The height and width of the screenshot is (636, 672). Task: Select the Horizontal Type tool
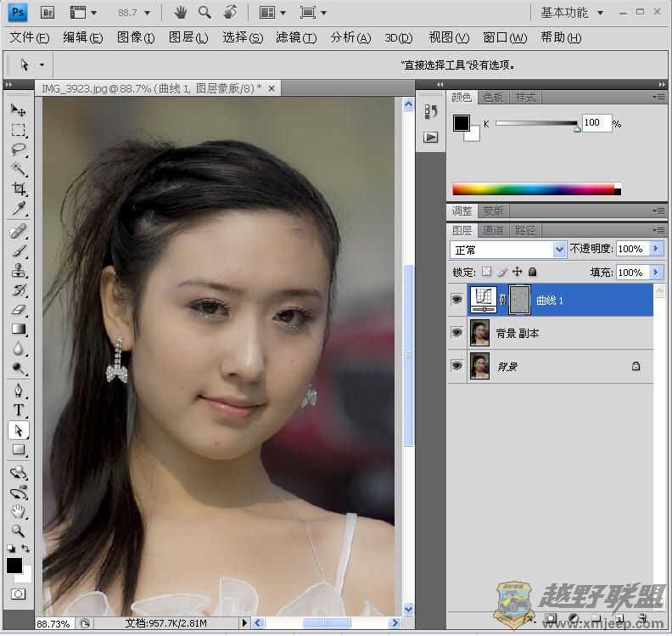18,411
